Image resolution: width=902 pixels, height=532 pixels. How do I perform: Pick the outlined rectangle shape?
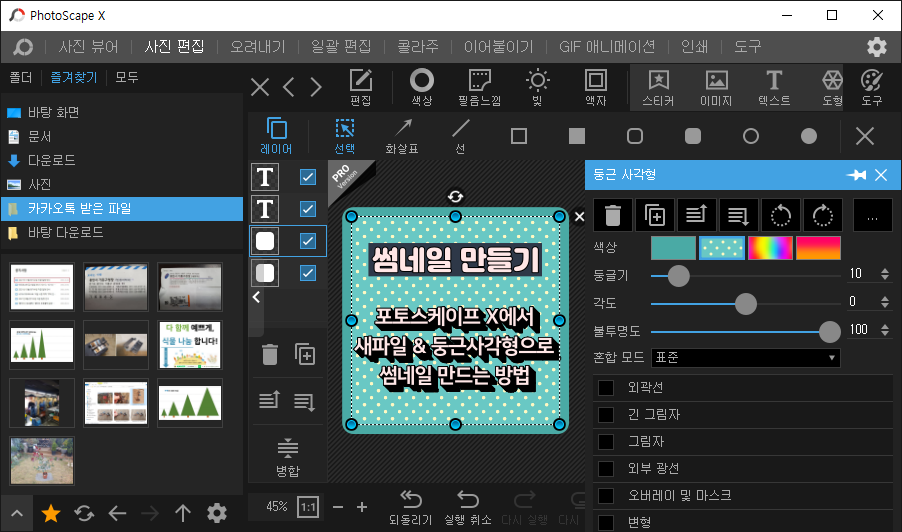point(519,136)
